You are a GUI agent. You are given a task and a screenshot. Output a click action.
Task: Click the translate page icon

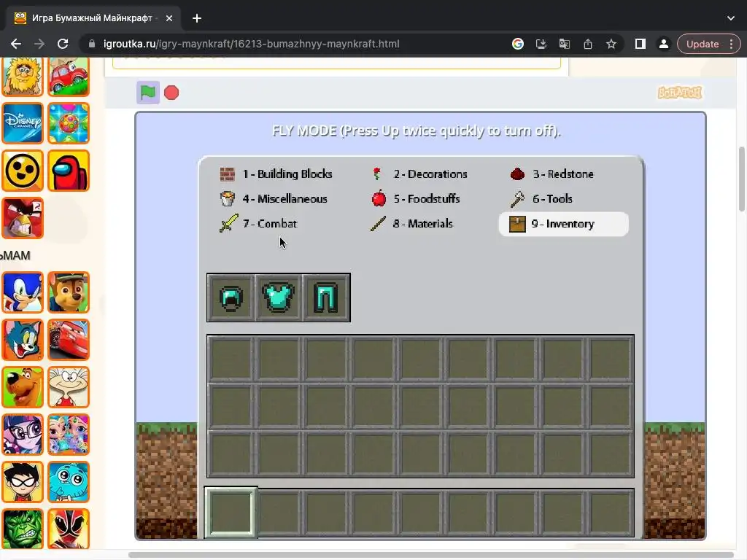[565, 44]
